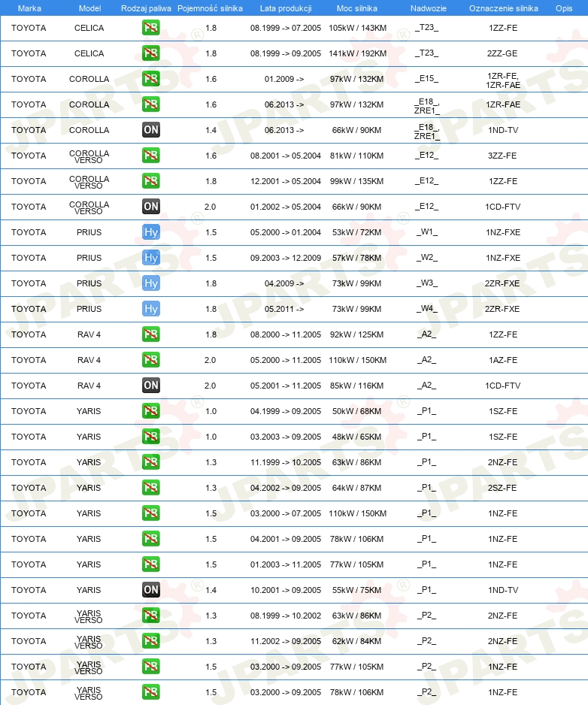Image resolution: width=588 pixels, height=705 pixels.
Task: Click petrol icon in Celica 2ZZ-GE row
Action: [150, 53]
